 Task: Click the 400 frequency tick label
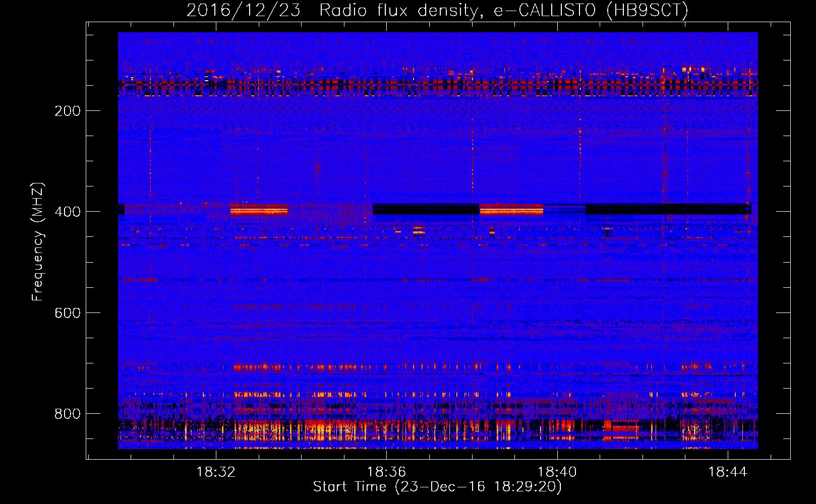(68, 212)
